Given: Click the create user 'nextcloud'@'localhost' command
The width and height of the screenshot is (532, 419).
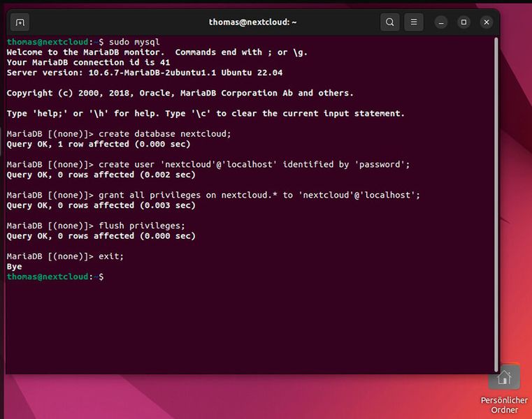Looking at the screenshot, I should click(254, 164).
